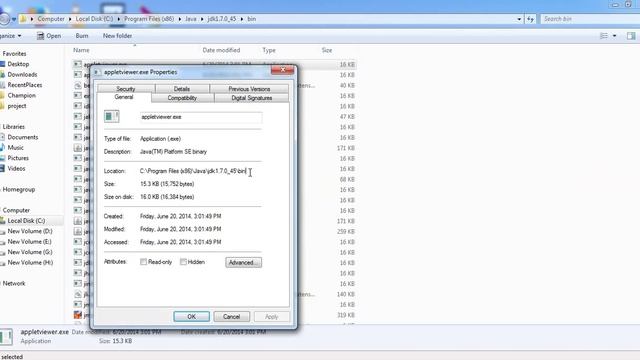Switch to the Compatibility tab
The height and width of the screenshot is (360, 640).
click(182, 98)
